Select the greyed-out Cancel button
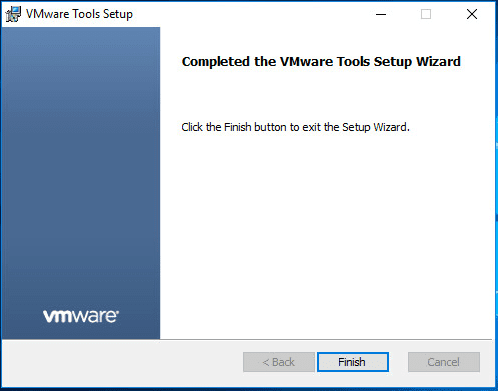Screen dimensions: 498x391 [444, 362]
